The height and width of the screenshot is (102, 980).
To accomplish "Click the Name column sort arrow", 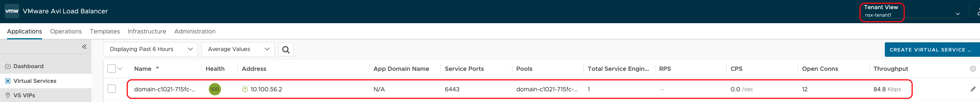I will 157,68.
